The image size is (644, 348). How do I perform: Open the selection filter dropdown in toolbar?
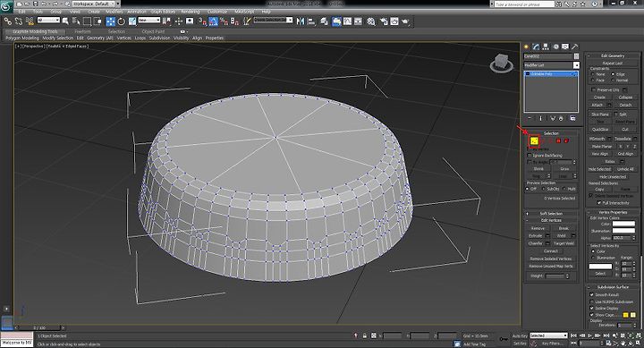click(x=48, y=21)
